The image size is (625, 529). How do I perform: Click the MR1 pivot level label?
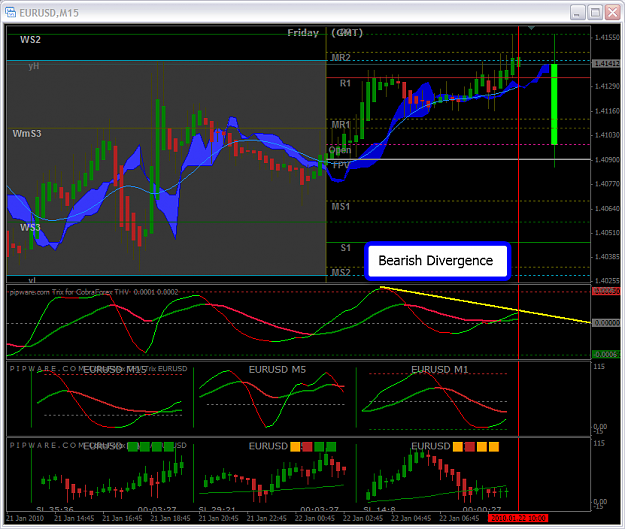click(341, 125)
